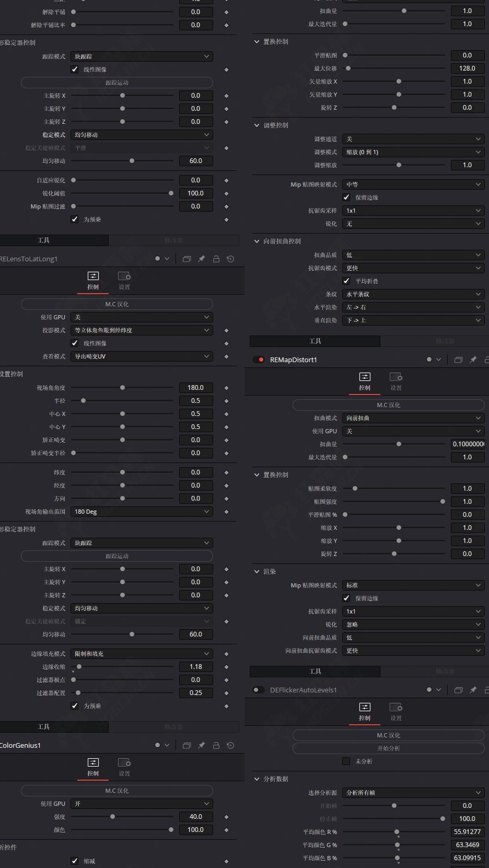Open 设置 tab of DEFlickerAutoLevels1
Viewport: 489px width, 868px height.
[x=396, y=712]
